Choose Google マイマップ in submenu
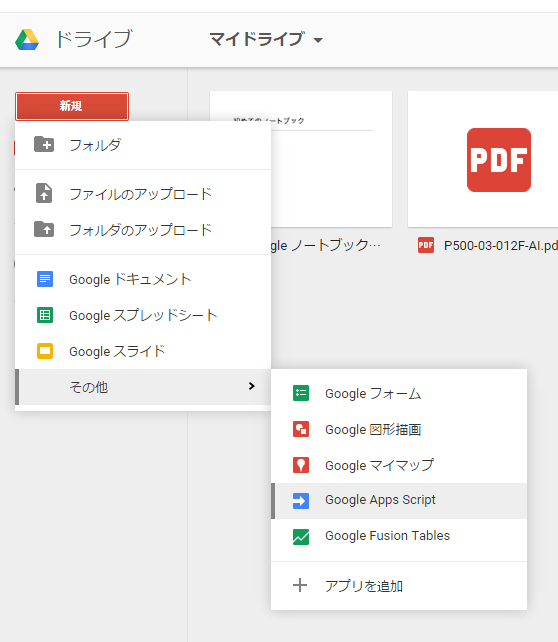This screenshot has height=642, width=558. tap(399, 465)
